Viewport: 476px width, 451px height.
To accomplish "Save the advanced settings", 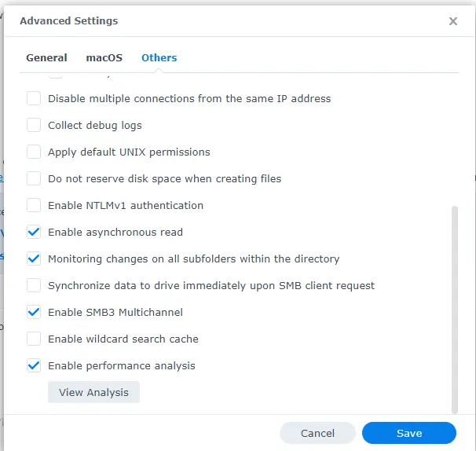I will coord(408,433).
